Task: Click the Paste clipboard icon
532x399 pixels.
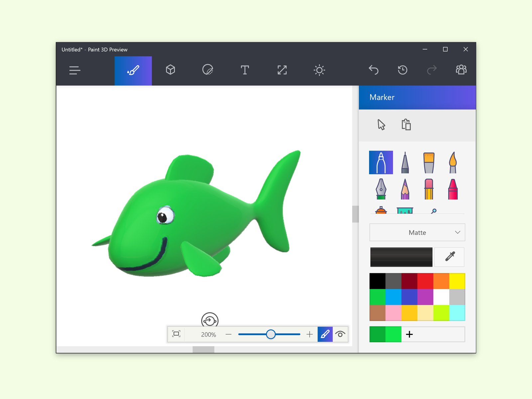Action: tap(406, 124)
